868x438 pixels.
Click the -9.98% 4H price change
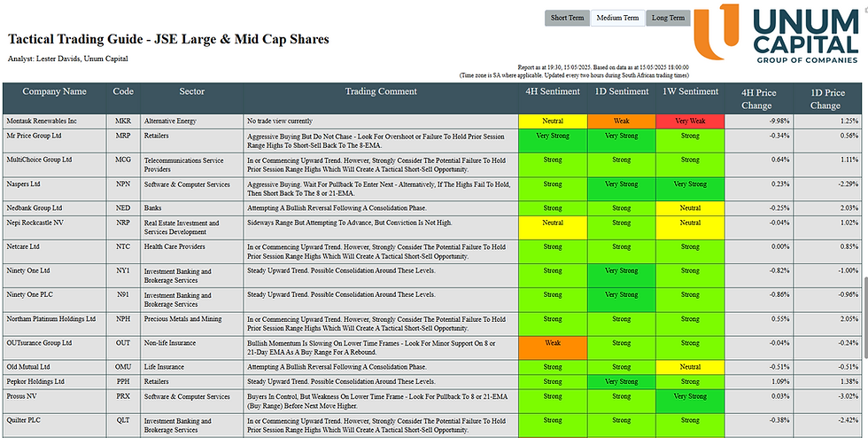(x=779, y=121)
